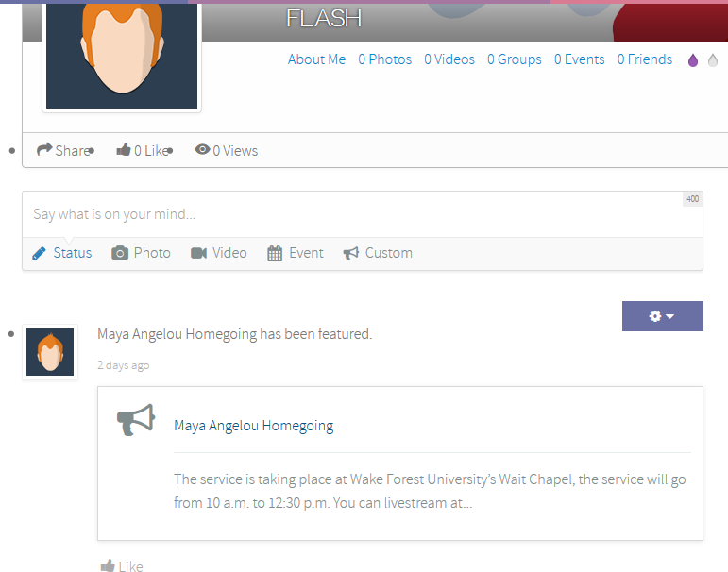Click the Share text link
The height and width of the screenshot is (572, 728).
click(x=73, y=151)
